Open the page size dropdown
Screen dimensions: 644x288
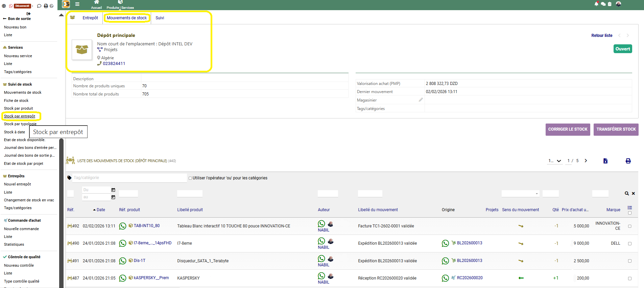point(555,161)
